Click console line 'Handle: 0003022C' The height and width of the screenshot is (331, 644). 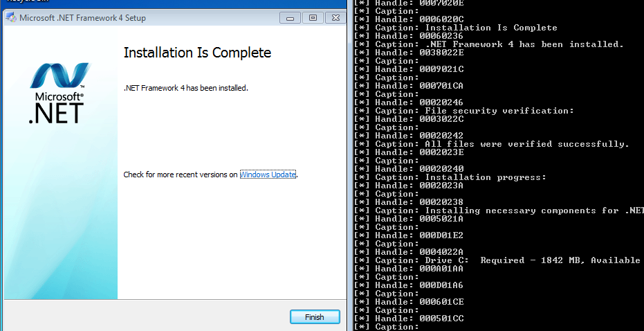pos(409,119)
